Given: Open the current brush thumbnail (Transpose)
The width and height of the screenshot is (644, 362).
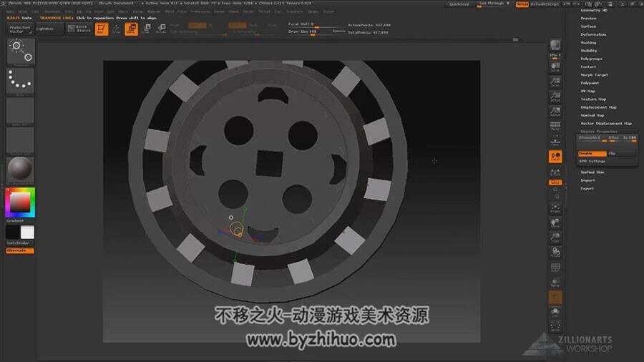Looking at the screenshot, I should coord(21,52).
